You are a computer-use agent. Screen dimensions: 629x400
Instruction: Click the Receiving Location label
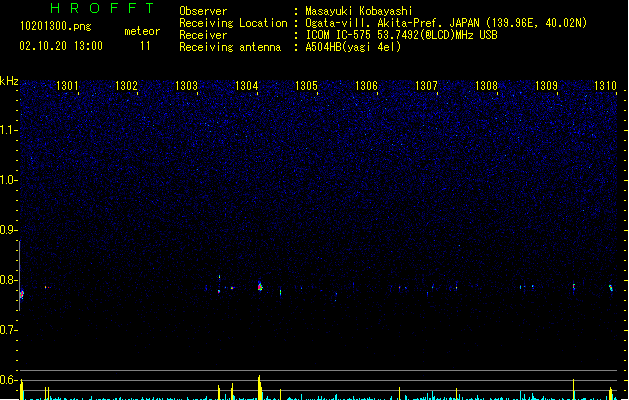[233, 23]
